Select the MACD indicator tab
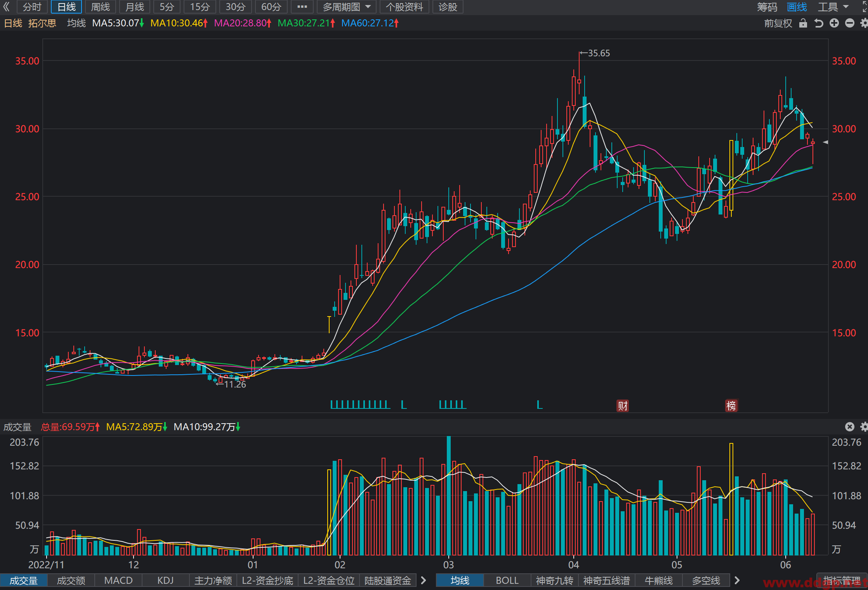This screenshot has height=590, width=868. tap(118, 580)
